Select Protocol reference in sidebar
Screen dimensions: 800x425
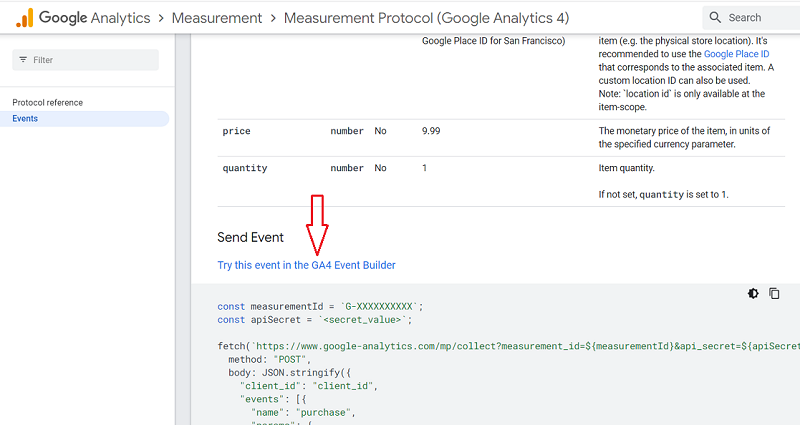click(47, 103)
